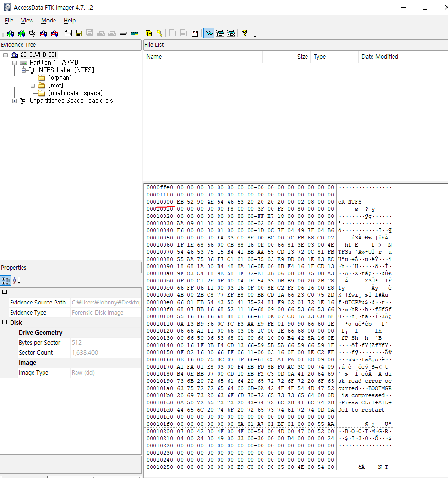
Task: Open the Help menu
Action: coord(69,21)
